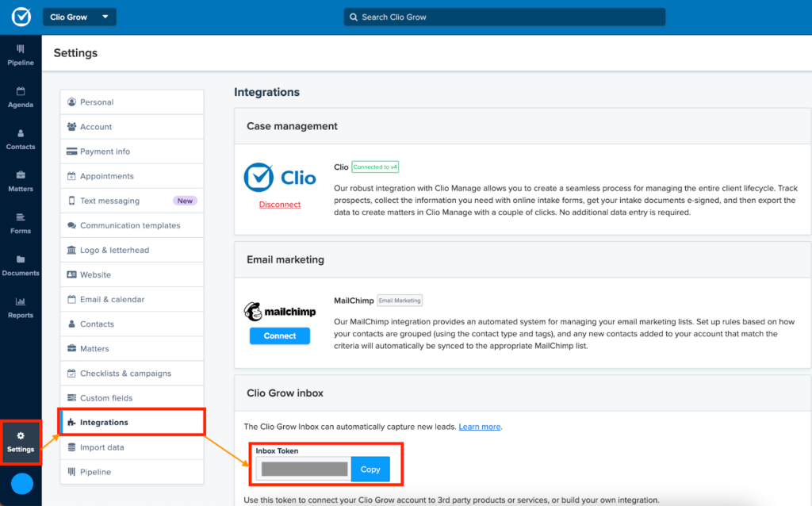
Task: Click the Disconnect link under Clio
Action: coord(280,205)
